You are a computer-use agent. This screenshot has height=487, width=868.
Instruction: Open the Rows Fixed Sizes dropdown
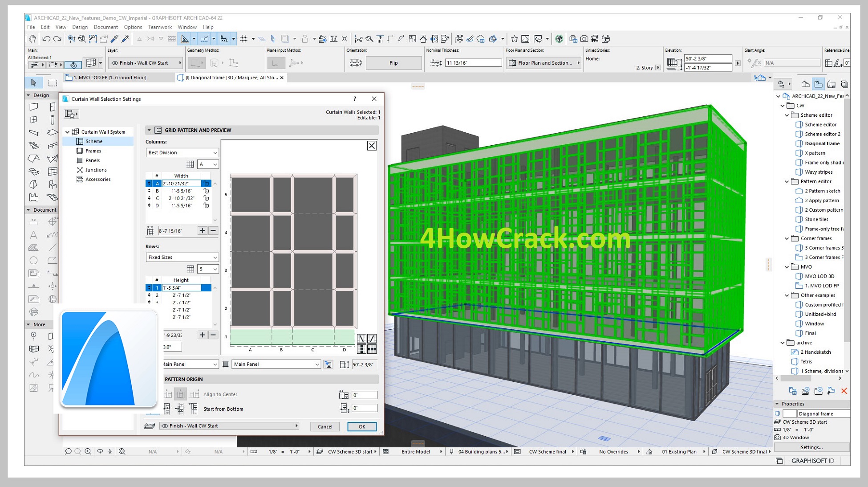tap(182, 257)
